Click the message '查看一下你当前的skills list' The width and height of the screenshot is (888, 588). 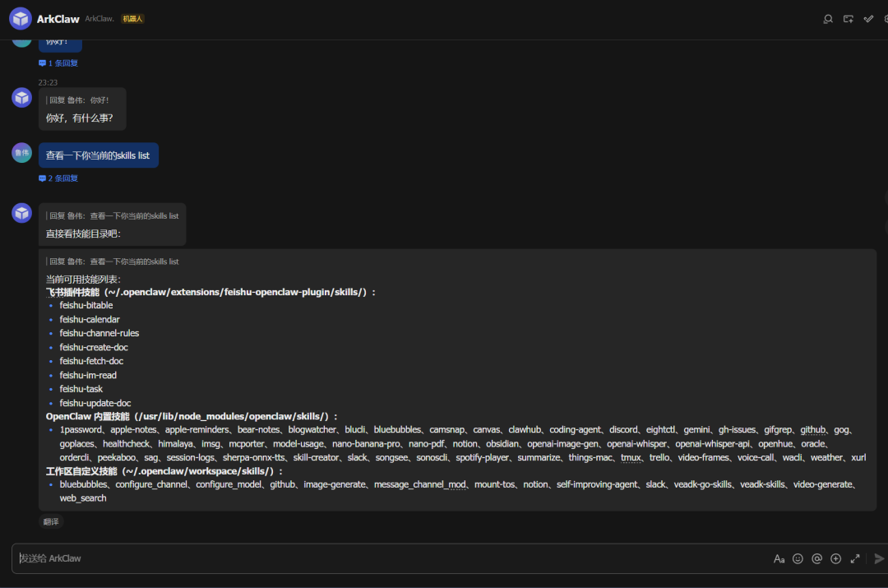[x=98, y=155]
